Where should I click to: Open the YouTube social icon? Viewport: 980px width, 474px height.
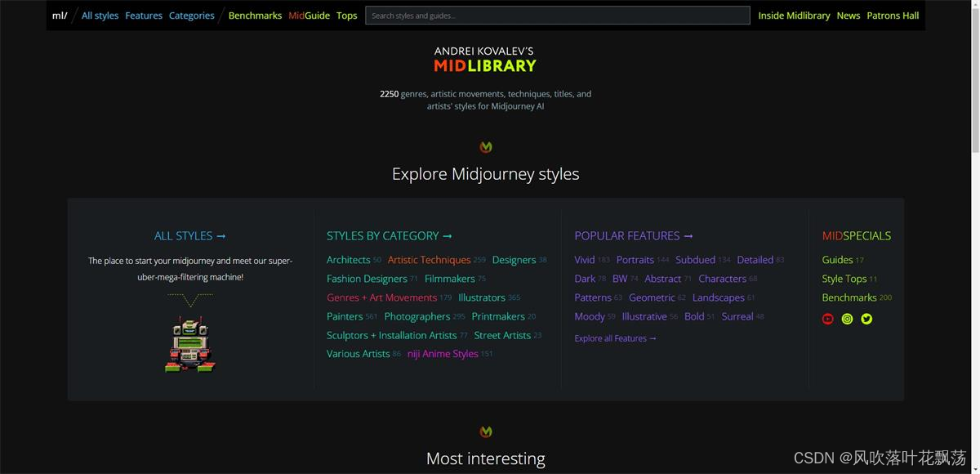[x=827, y=319]
